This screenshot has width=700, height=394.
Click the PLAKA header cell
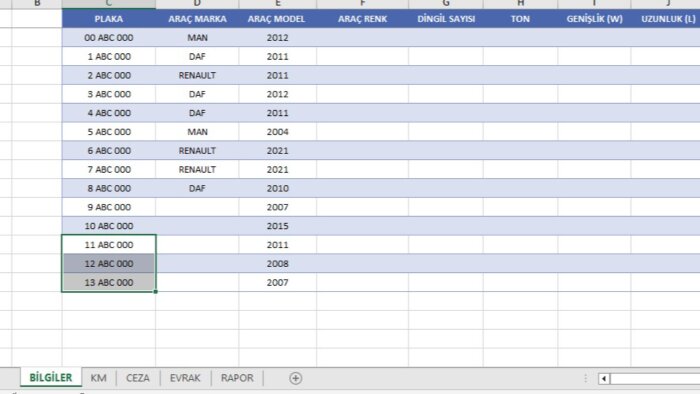tap(108, 19)
